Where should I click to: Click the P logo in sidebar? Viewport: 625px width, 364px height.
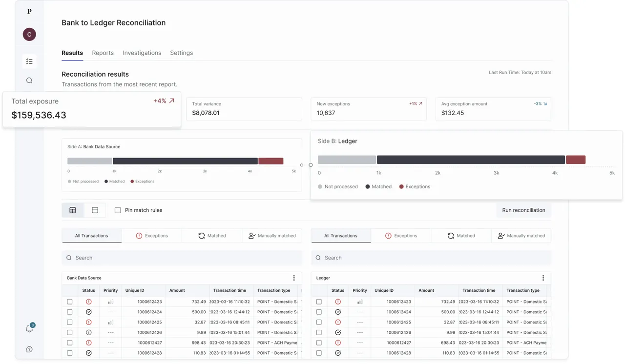(29, 11)
